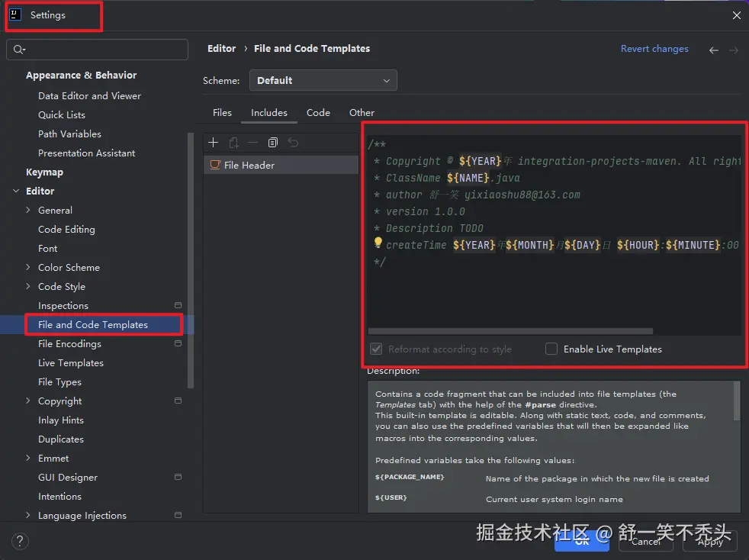
Task: Click the Cancel button
Action: tap(646, 542)
